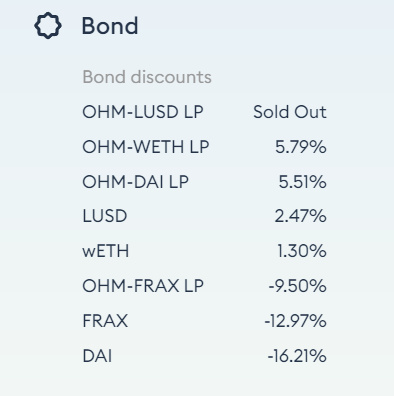The height and width of the screenshot is (396, 394).
Task: Click the 5.79% discount value
Action: (301, 147)
